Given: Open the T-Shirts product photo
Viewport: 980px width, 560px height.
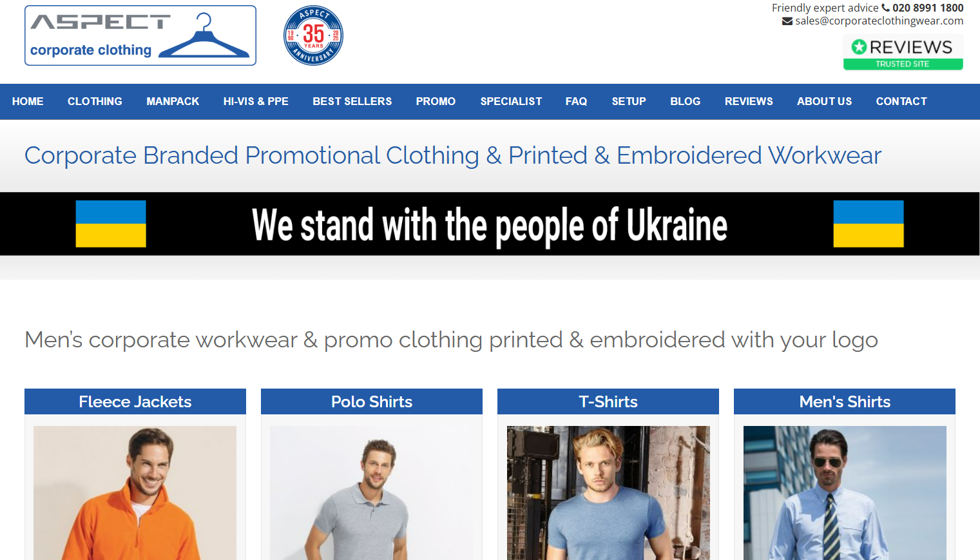Looking at the screenshot, I should [608, 493].
